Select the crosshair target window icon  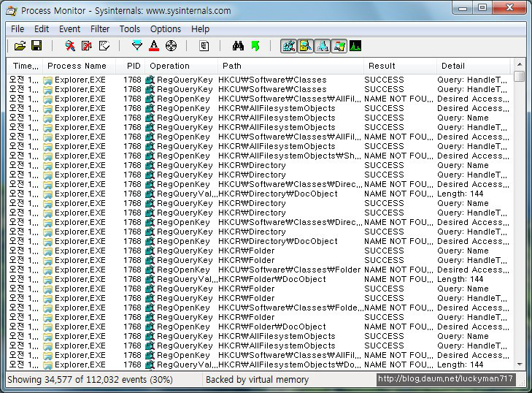click(x=171, y=46)
